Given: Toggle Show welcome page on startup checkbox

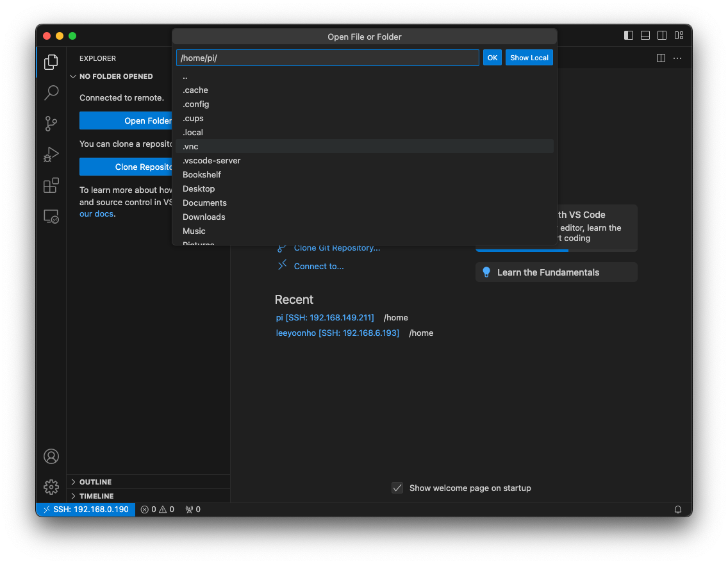Looking at the screenshot, I should 397,488.
